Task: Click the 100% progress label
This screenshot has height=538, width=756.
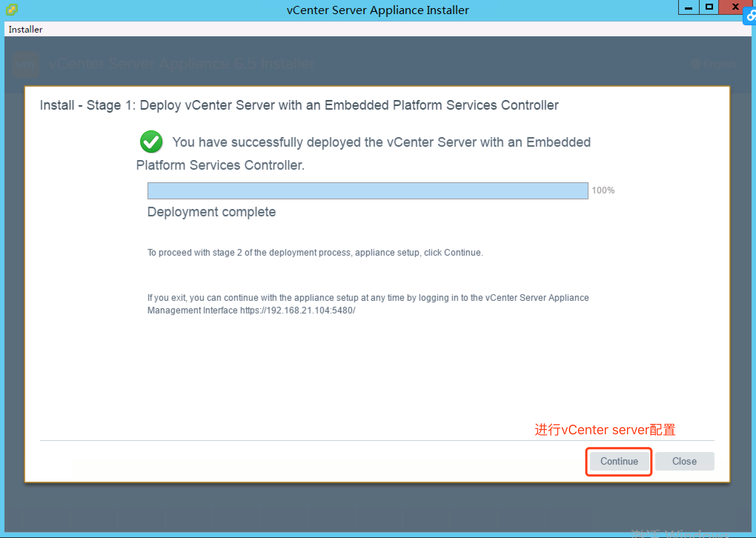Action: 603,190
